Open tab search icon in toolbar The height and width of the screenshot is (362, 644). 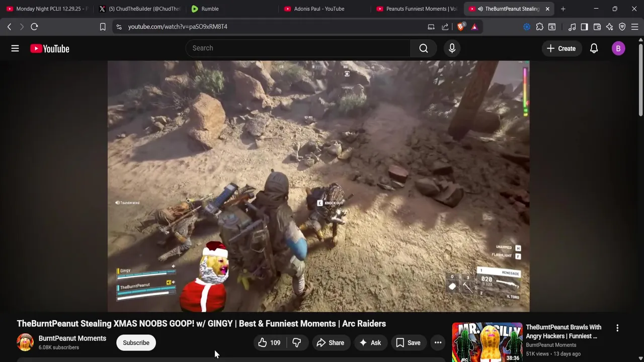(552, 27)
